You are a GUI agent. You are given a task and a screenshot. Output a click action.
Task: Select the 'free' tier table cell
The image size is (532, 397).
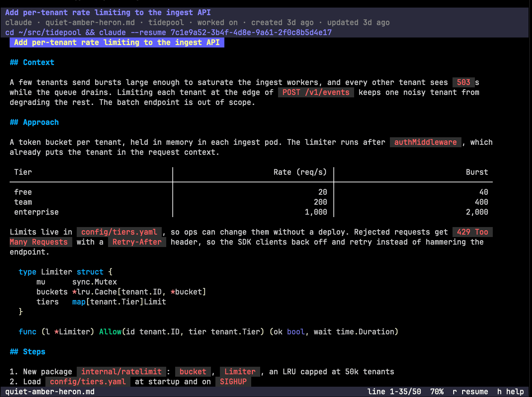(x=23, y=192)
